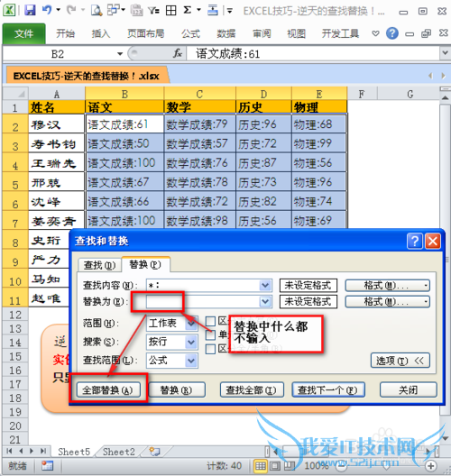Screen dimensions: 451x476
Task: Open the 查找范围 公式 dropdown
Action: 191,361
